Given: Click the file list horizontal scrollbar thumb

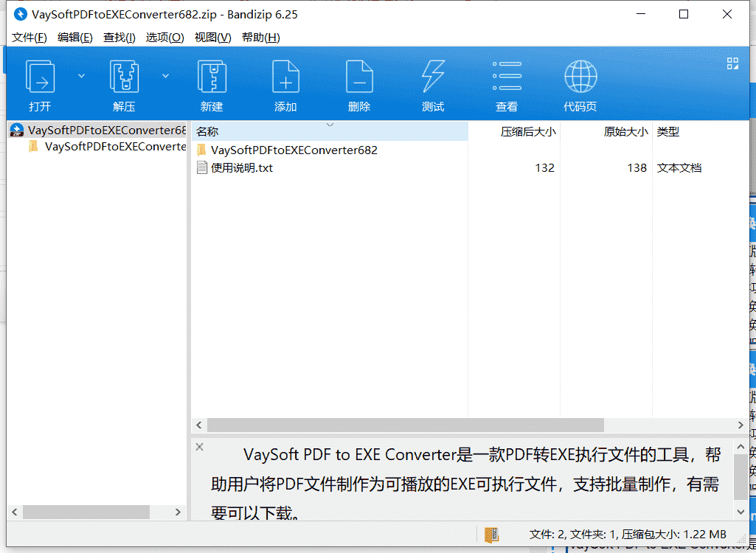Looking at the screenshot, I should click(405, 425).
